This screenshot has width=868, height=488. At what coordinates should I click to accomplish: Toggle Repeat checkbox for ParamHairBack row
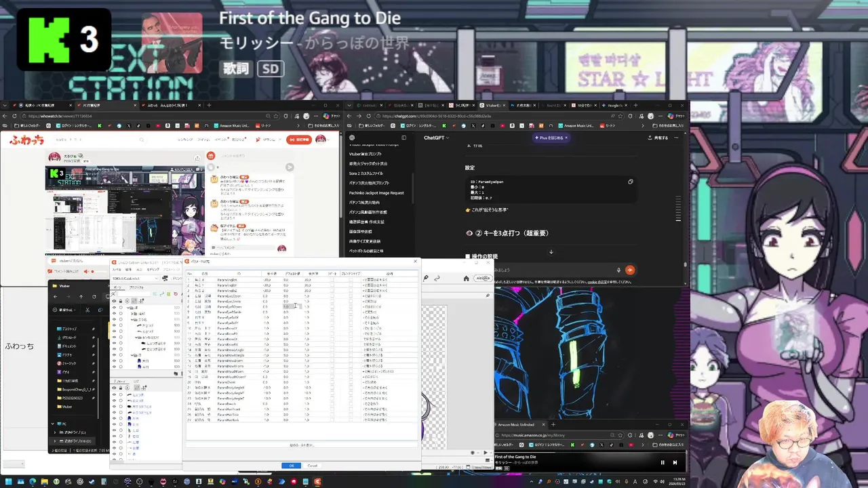(332, 420)
